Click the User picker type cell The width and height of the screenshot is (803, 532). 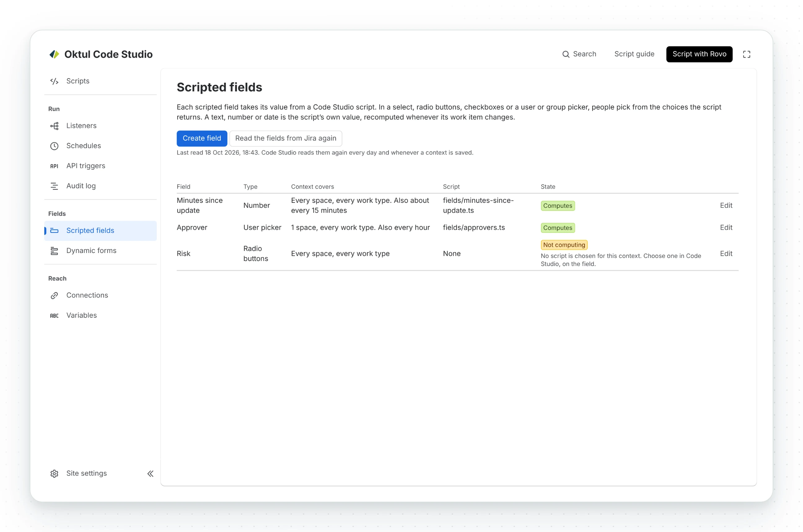(262, 228)
